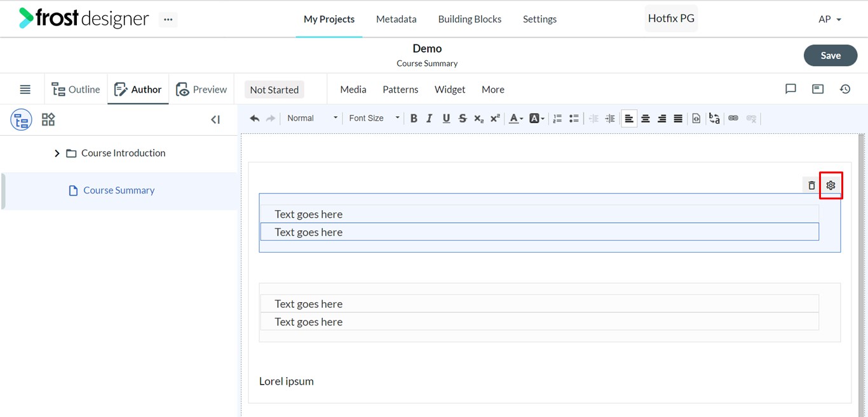This screenshot has width=868, height=417.
Task: Click second text field in the lower block
Action: (539, 321)
